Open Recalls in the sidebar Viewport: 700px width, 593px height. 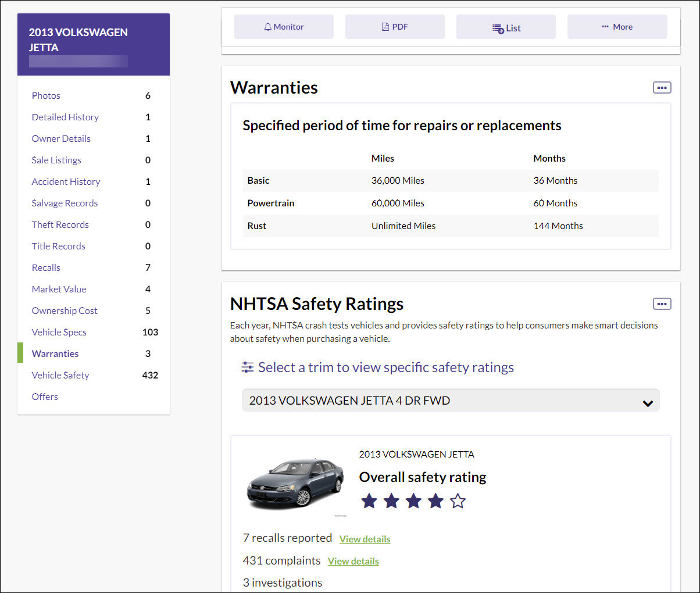[46, 267]
